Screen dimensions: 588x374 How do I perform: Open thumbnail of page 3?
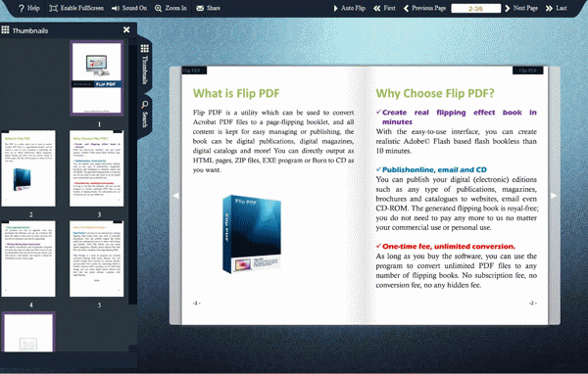coord(96,168)
